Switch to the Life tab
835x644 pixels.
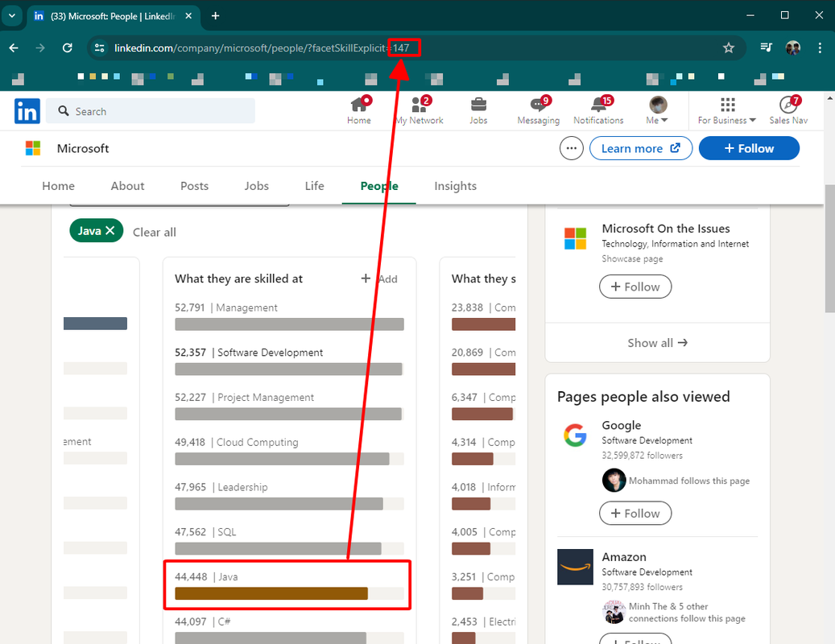(314, 186)
